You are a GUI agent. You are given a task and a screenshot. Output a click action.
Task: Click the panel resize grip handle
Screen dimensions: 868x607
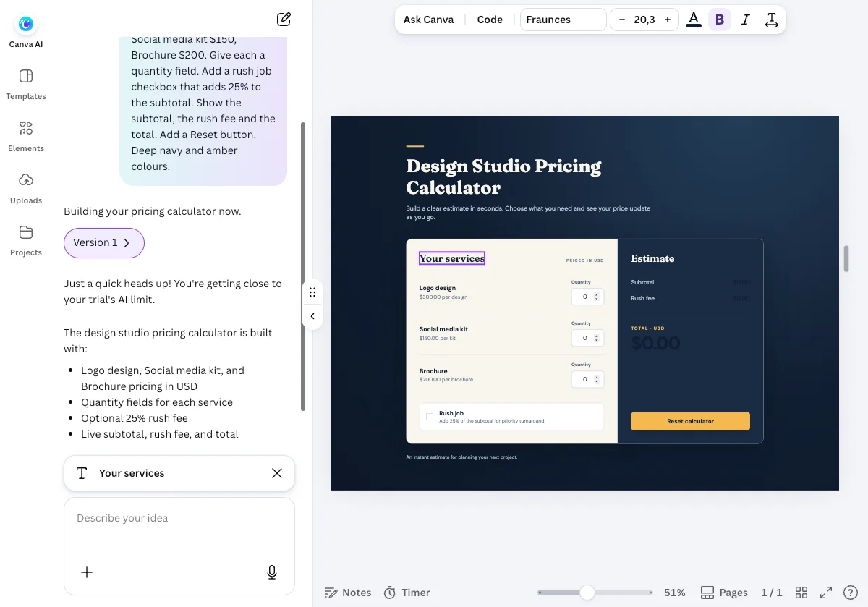[312, 292]
